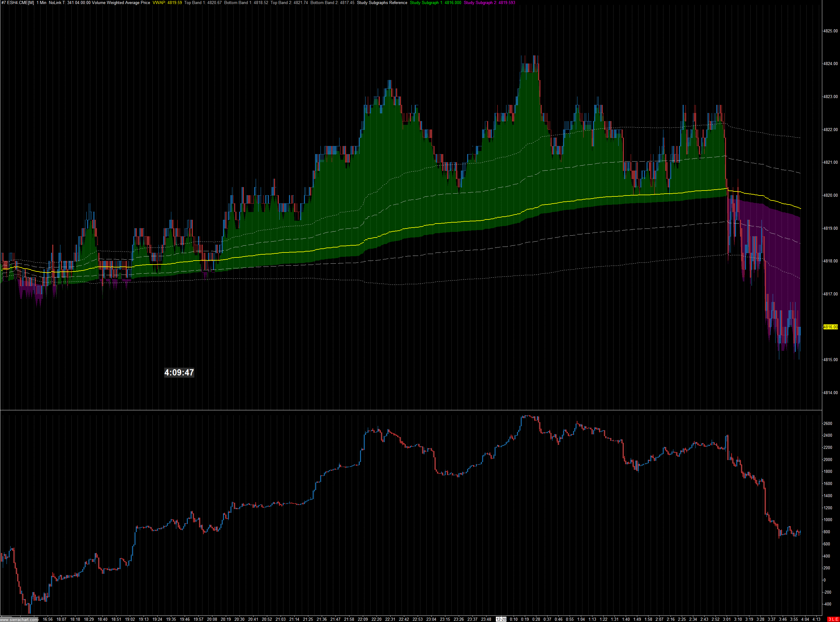Click the 1 Min timeframe label
Viewport: 840px width, 622px height.
41,2
